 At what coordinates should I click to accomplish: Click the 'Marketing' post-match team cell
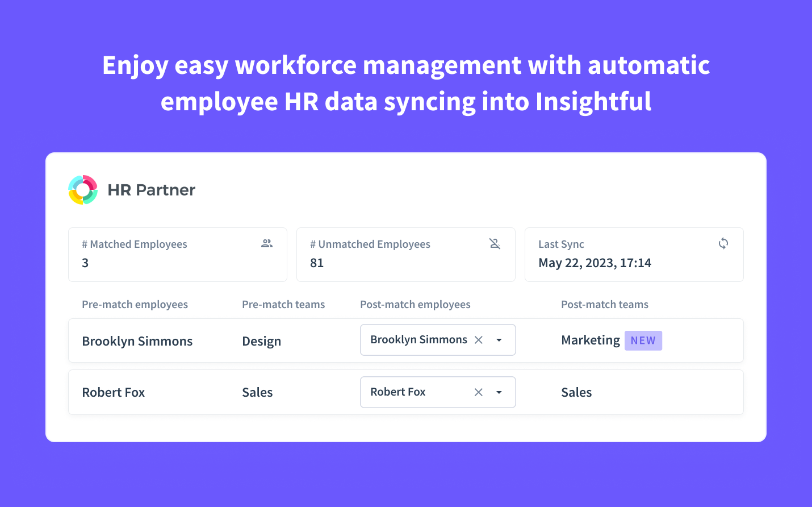pyautogui.click(x=591, y=340)
